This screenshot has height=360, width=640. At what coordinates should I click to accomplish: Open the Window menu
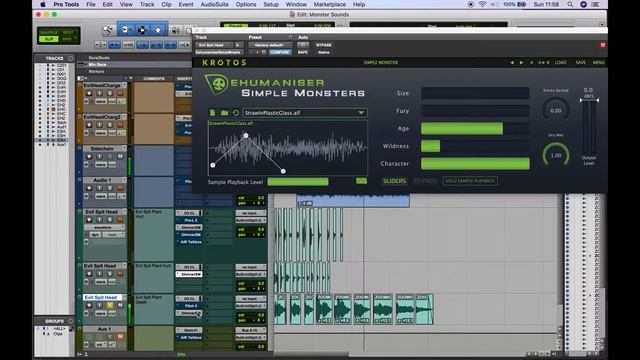pos(296,4)
